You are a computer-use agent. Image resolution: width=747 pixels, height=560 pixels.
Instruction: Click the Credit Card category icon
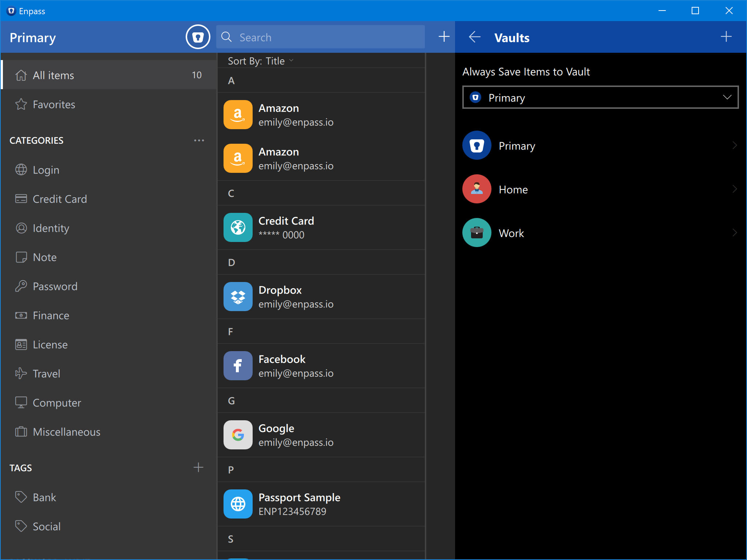tap(21, 199)
